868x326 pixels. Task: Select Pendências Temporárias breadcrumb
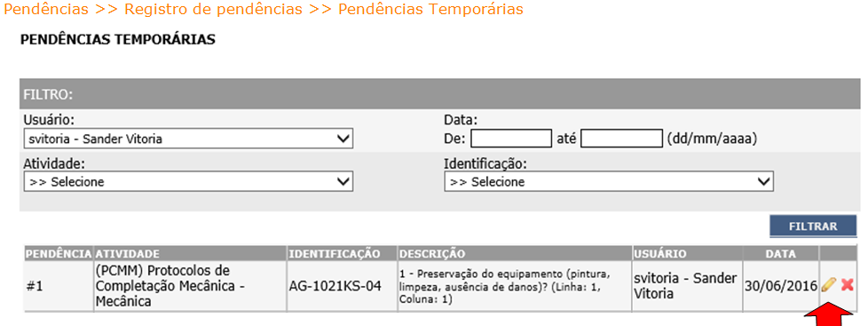pyautogui.click(x=430, y=10)
